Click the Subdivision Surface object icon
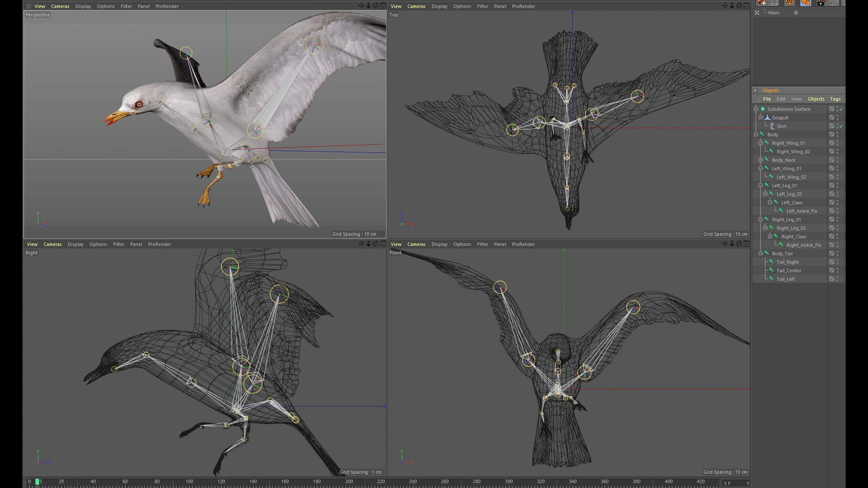The width and height of the screenshot is (868, 488). 763,109
